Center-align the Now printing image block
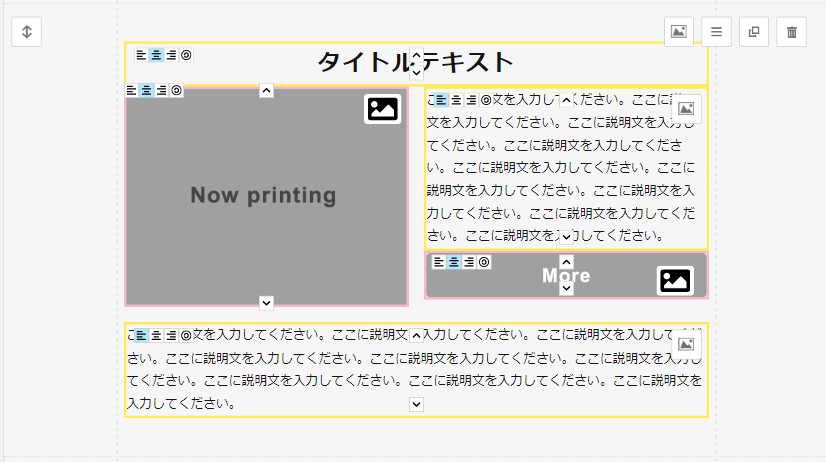The height and width of the screenshot is (462, 826). click(x=146, y=90)
